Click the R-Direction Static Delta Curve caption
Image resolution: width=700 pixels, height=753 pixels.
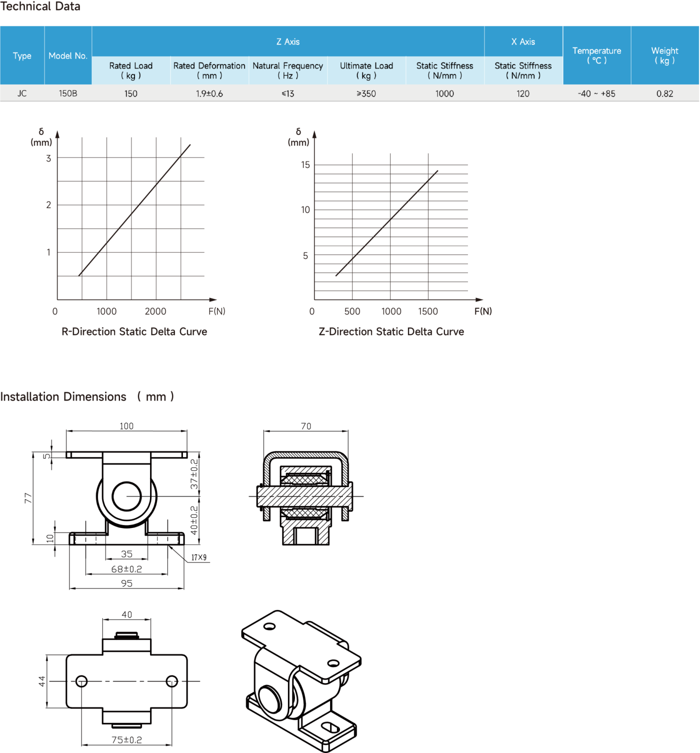tap(134, 332)
